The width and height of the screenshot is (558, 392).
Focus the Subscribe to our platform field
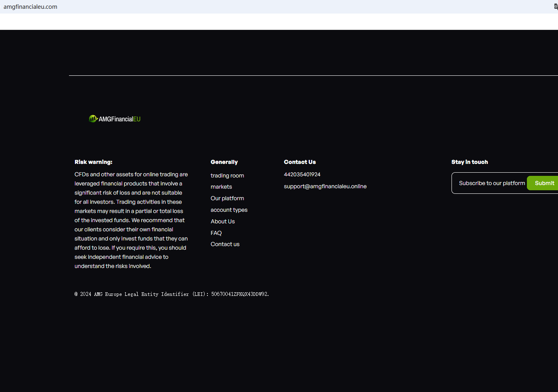tap(491, 183)
